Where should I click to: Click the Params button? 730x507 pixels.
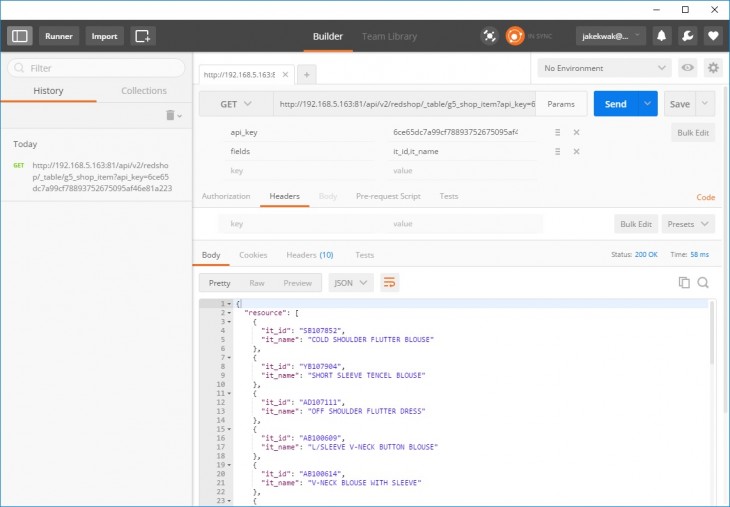click(561, 104)
